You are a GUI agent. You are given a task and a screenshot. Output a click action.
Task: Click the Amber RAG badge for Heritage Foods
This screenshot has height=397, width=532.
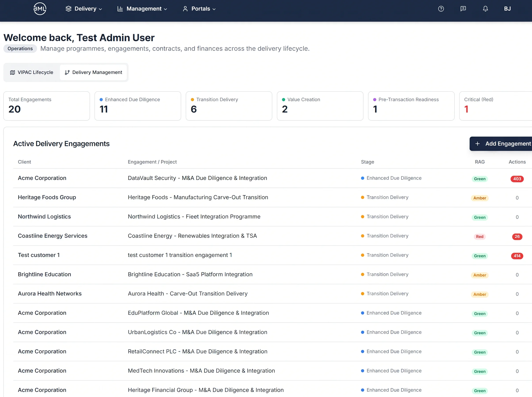pyautogui.click(x=480, y=198)
